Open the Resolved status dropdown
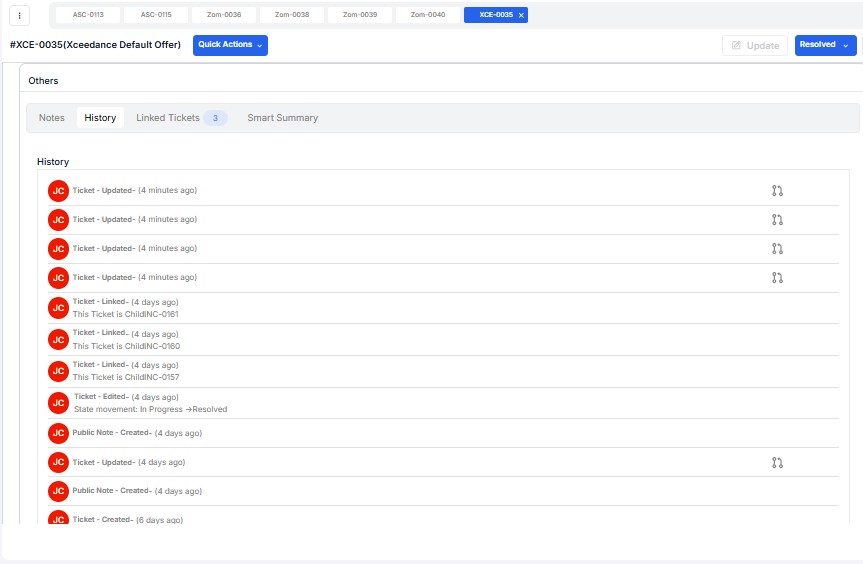Screen dimensions: 863x564 tap(825, 45)
